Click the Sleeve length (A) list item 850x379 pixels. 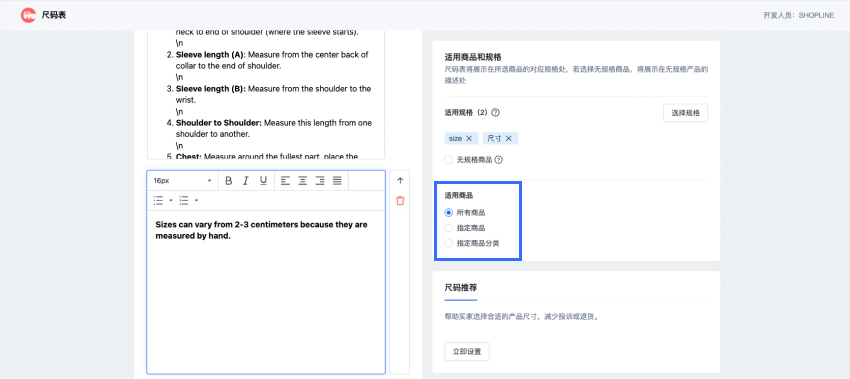click(272, 60)
